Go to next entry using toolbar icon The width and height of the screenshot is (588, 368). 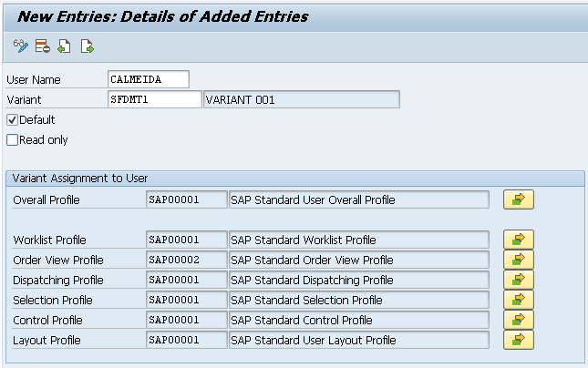(87, 46)
